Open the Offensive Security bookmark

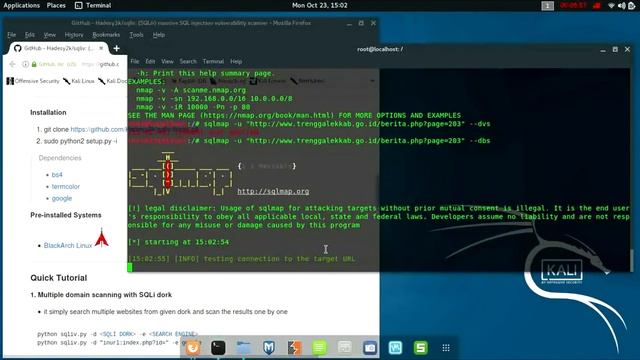click(x=33, y=81)
